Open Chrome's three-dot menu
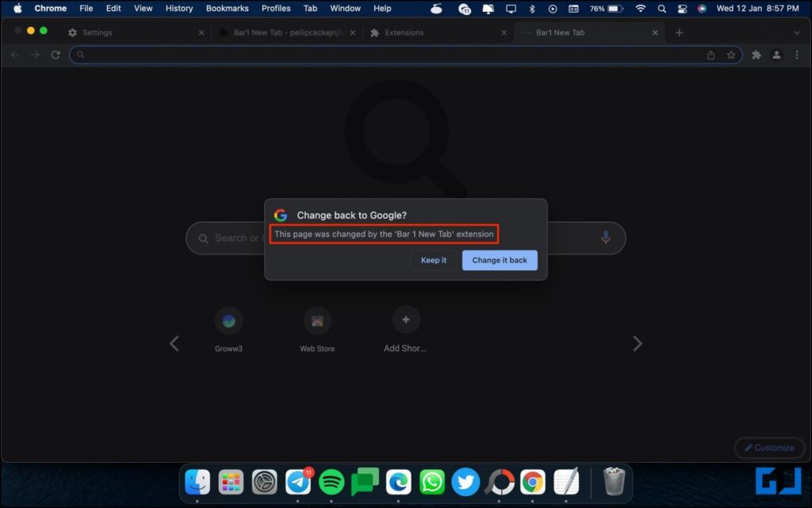The width and height of the screenshot is (812, 508). [x=797, y=55]
